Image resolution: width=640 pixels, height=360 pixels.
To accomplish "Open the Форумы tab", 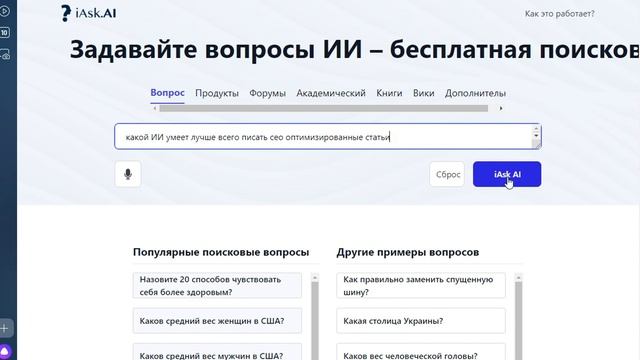I will (267, 93).
